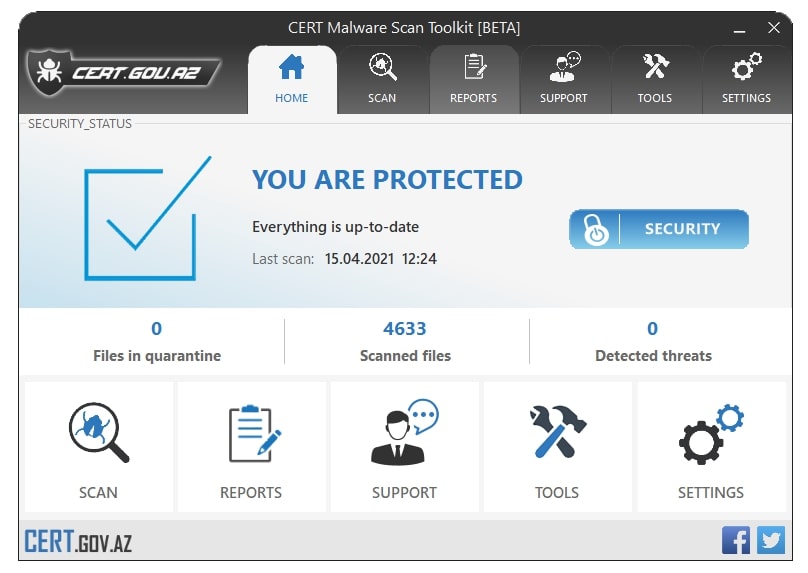808x573 pixels.
Task: Open the Twitter page icon
Action: pos(771,540)
